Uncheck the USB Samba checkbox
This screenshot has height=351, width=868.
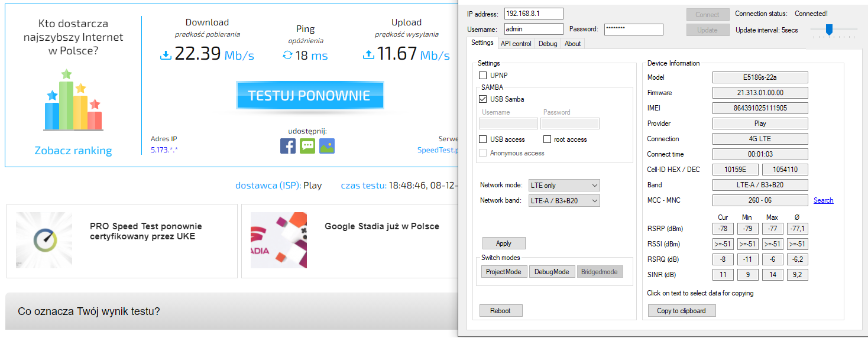pos(482,99)
